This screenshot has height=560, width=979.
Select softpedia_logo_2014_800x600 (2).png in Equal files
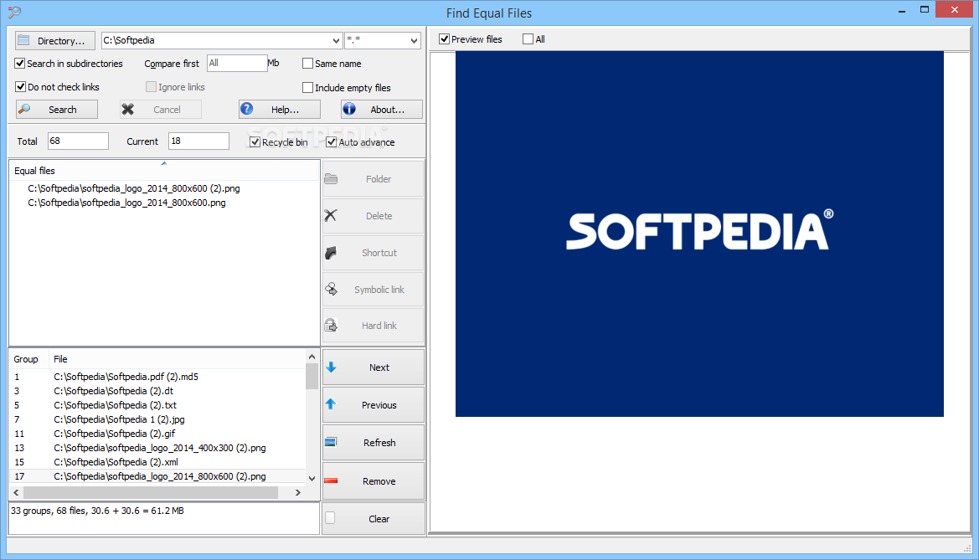coord(134,188)
